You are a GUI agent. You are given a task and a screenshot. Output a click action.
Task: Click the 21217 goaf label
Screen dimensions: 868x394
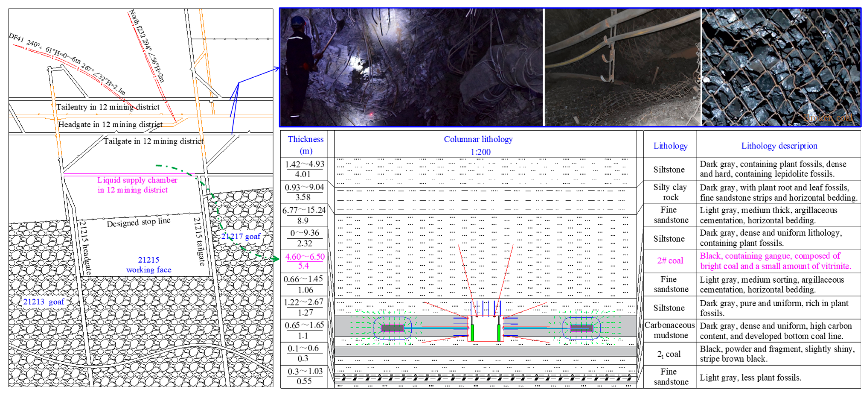tap(241, 236)
